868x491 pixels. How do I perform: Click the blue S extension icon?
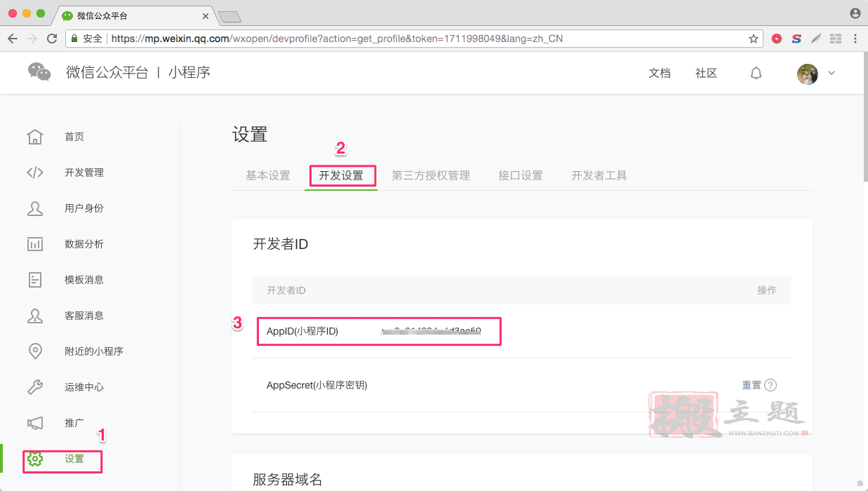click(x=796, y=39)
